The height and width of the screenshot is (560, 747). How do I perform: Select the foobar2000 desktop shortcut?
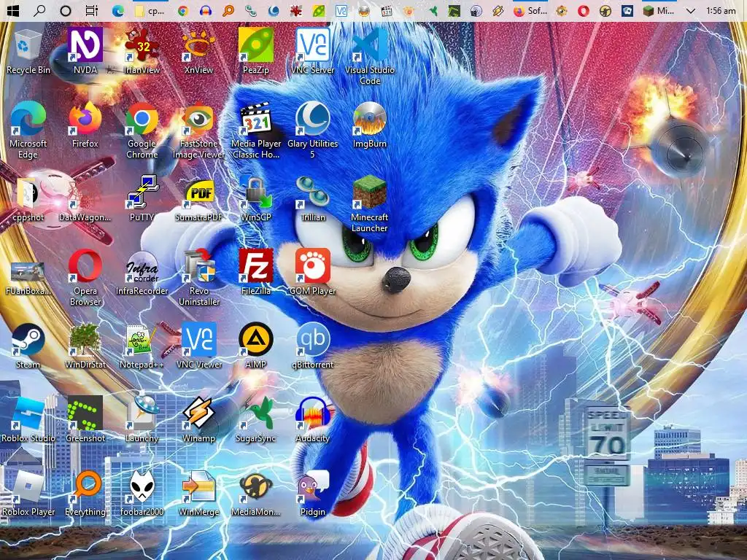pyautogui.click(x=142, y=494)
